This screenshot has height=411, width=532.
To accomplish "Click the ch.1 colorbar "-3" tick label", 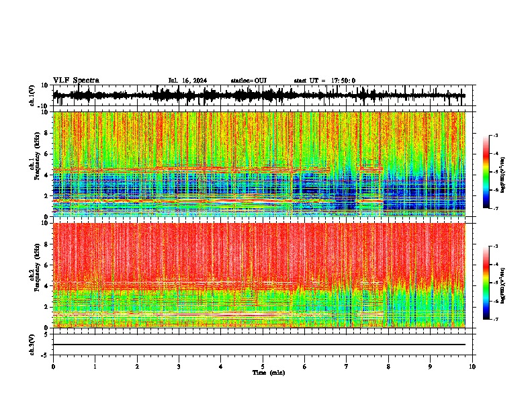I will (496, 135).
